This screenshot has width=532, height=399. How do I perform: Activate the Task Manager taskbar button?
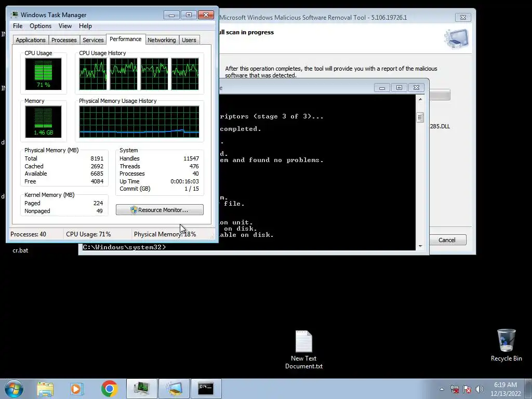142,389
